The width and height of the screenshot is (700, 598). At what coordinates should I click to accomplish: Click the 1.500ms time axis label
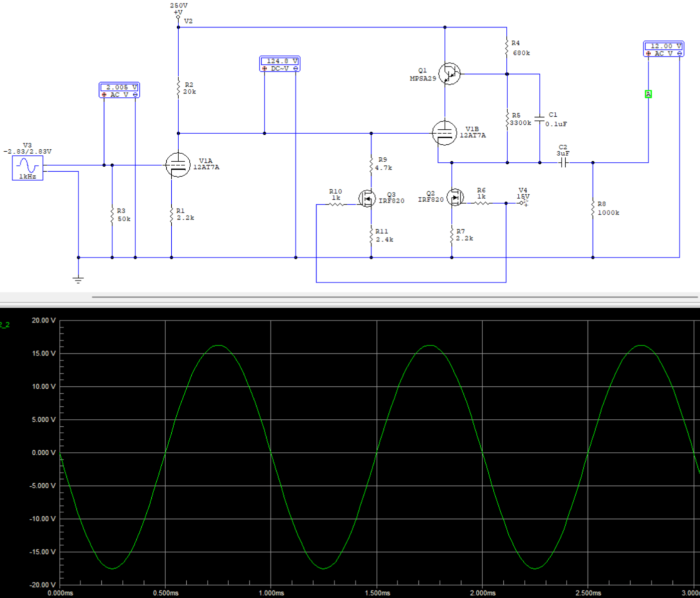click(x=377, y=593)
